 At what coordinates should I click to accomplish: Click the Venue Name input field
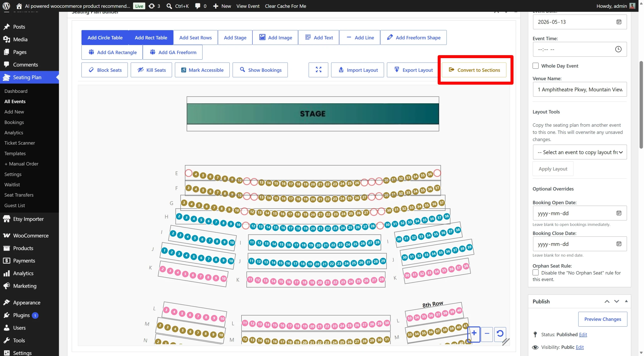[x=580, y=89]
